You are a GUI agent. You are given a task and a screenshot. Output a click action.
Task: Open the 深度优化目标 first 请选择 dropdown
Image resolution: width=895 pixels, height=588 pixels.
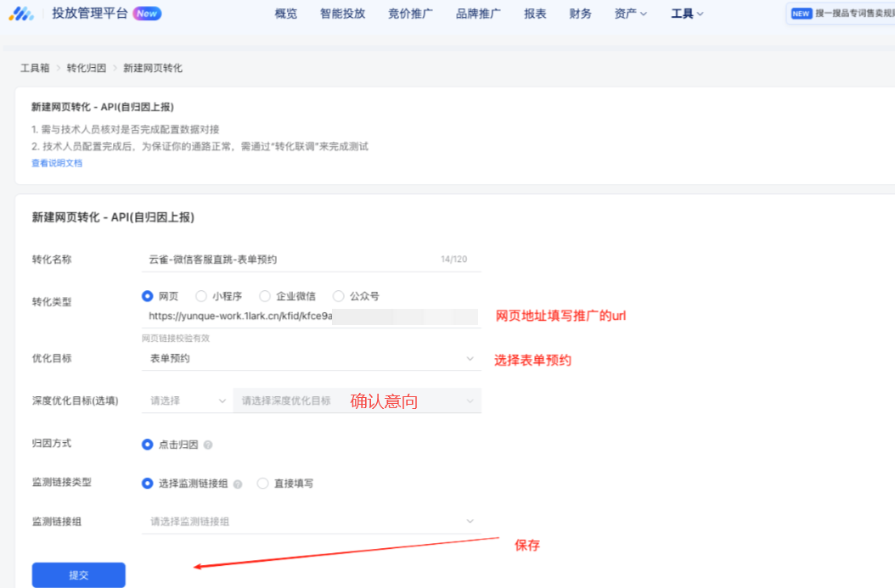click(188, 400)
